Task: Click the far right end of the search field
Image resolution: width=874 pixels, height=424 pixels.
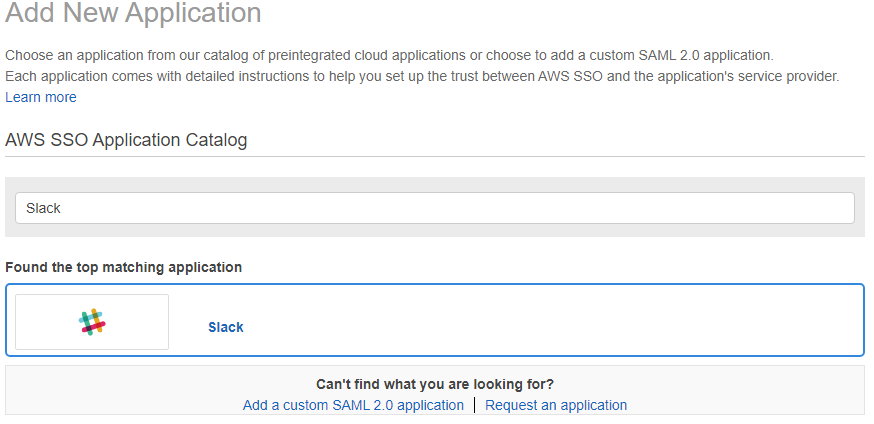Action: click(x=844, y=208)
